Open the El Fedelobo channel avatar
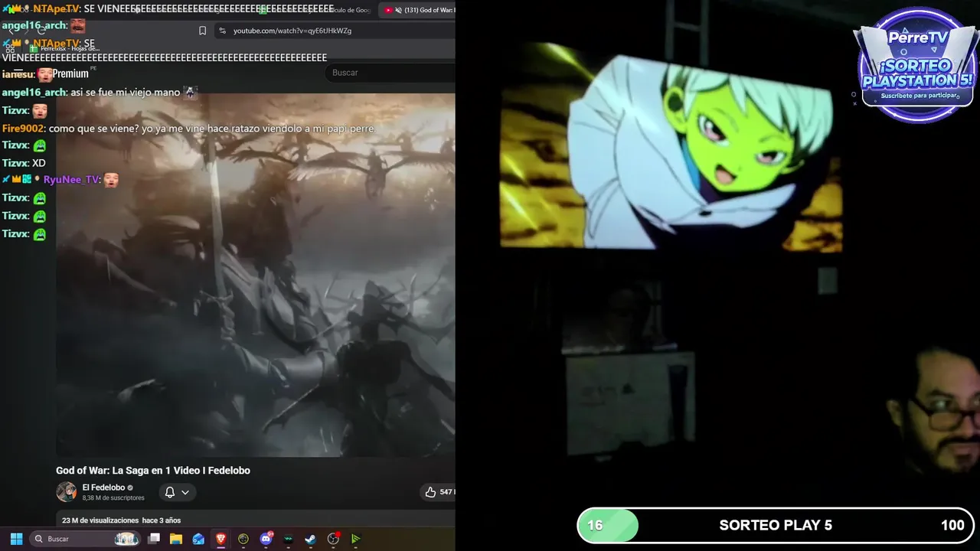The image size is (980, 551). 67,492
